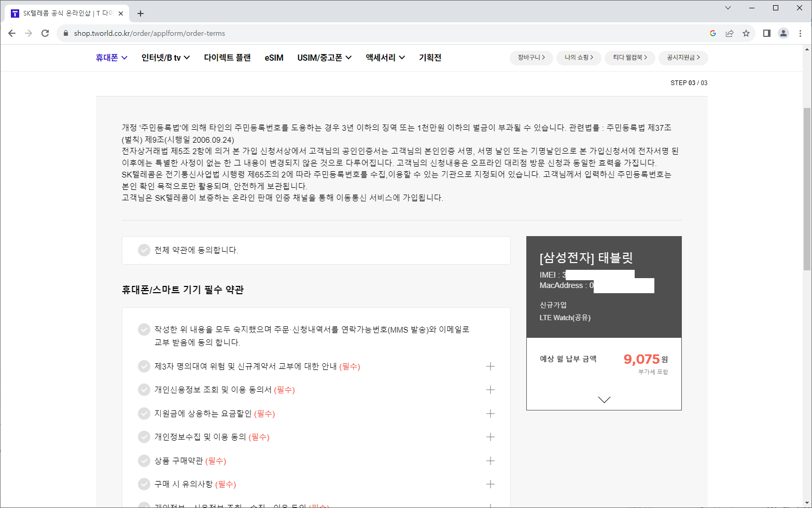The image size is (812, 508).
Task: Expand 개인정보수집 및 이용 동의 details
Action: [x=491, y=437]
